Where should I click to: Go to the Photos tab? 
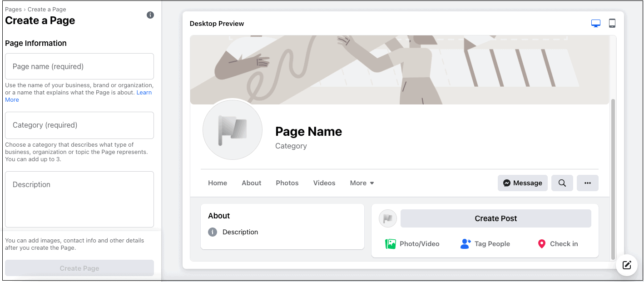click(287, 183)
